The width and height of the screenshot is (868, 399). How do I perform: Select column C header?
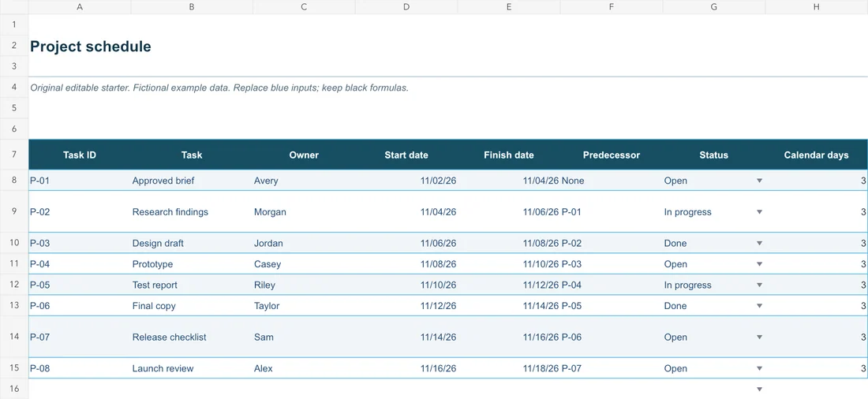pyautogui.click(x=304, y=6)
